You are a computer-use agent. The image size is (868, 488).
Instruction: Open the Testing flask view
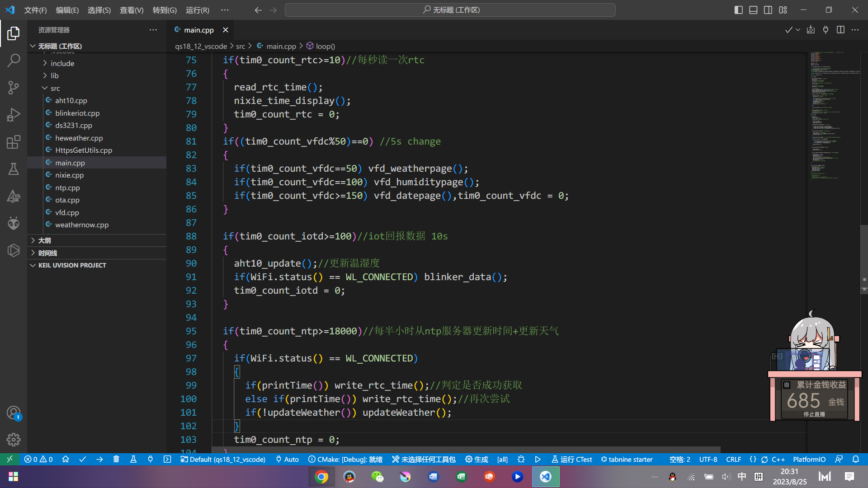tap(14, 169)
